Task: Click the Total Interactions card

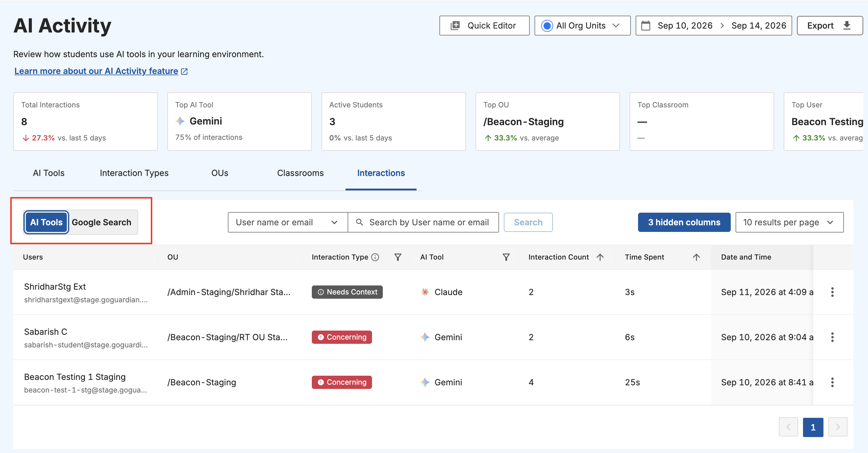Action: [85, 122]
